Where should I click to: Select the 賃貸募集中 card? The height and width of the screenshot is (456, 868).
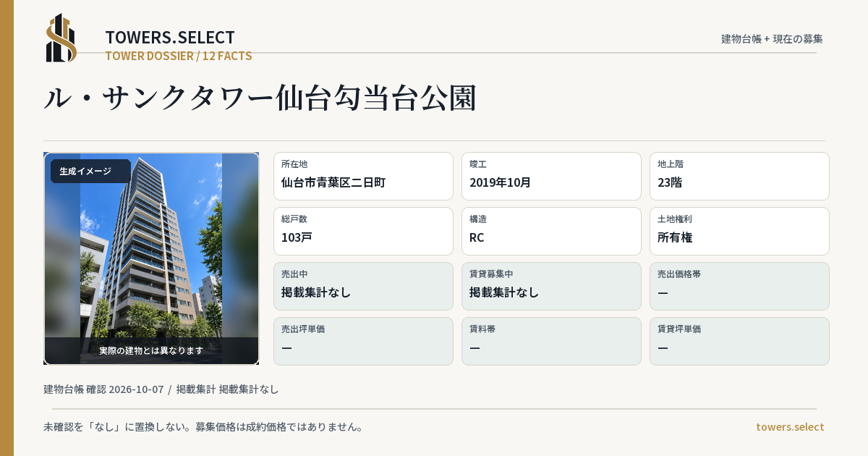(x=551, y=286)
